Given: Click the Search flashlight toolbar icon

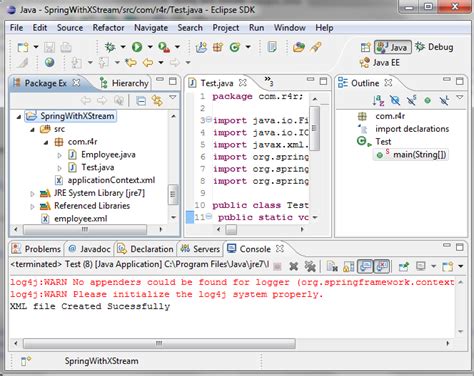Looking at the screenshot, I should point(315,47).
